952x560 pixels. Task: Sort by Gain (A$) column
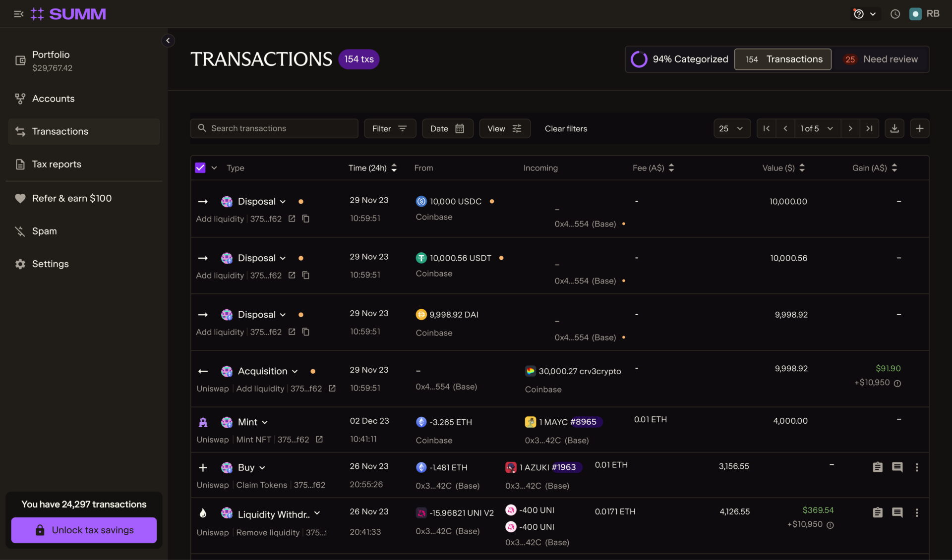894,168
